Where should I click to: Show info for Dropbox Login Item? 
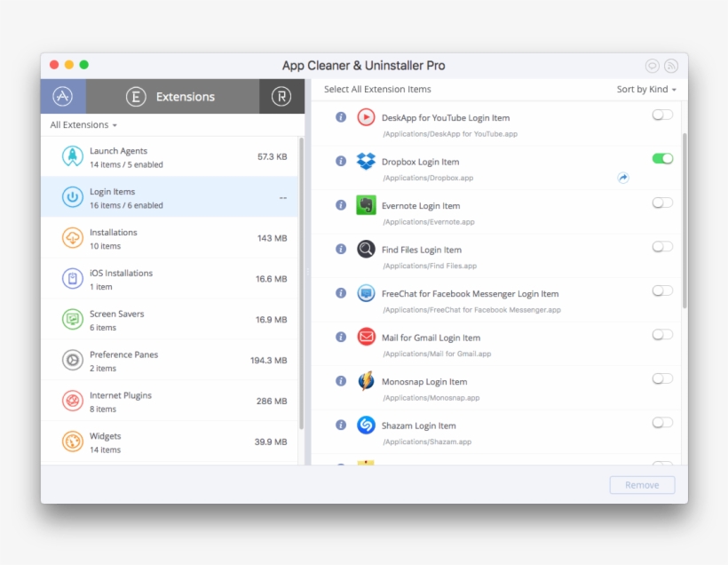click(x=341, y=161)
